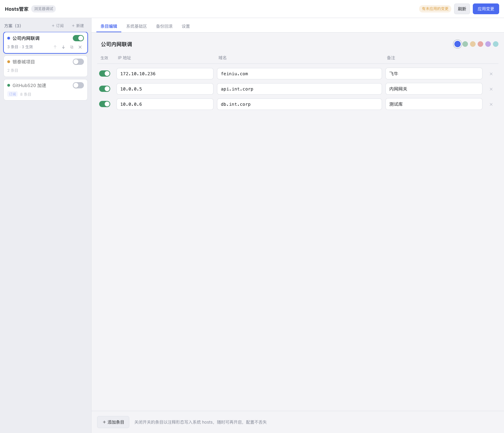This screenshot has height=433, width=504.
Task: Enable the 银泰城项目 profile switch
Action: (78, 62)
